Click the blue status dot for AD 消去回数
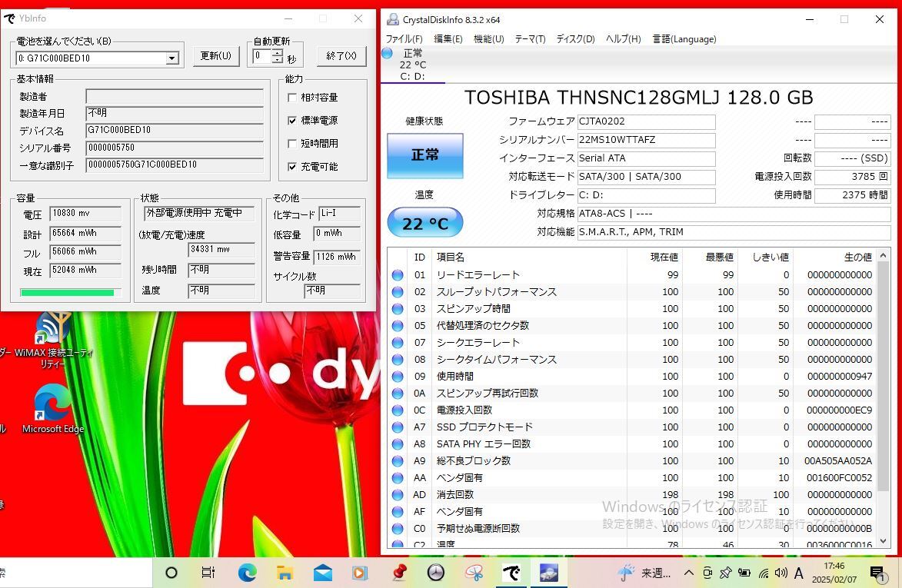 [x=398, y=494]
